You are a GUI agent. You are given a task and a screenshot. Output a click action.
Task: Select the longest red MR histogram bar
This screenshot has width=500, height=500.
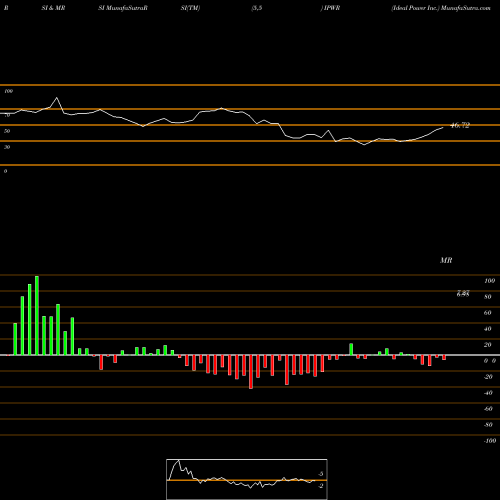(251, 372)
